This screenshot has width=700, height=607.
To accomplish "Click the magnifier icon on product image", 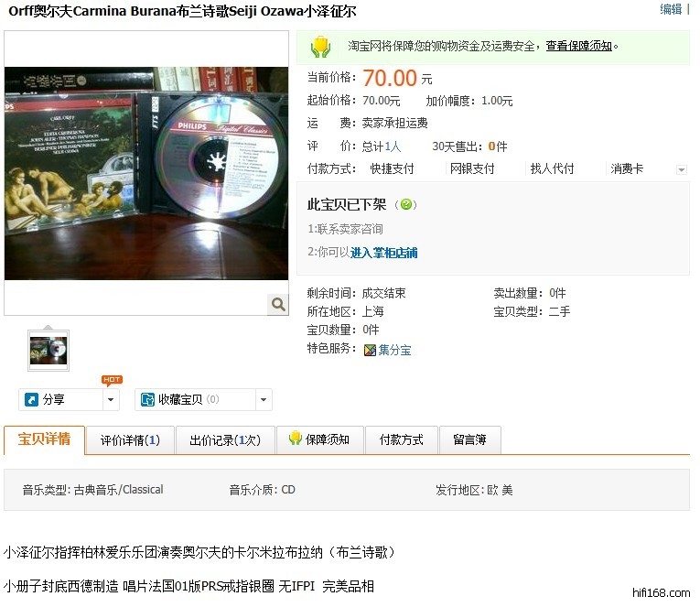I will [x=278, y=304].
